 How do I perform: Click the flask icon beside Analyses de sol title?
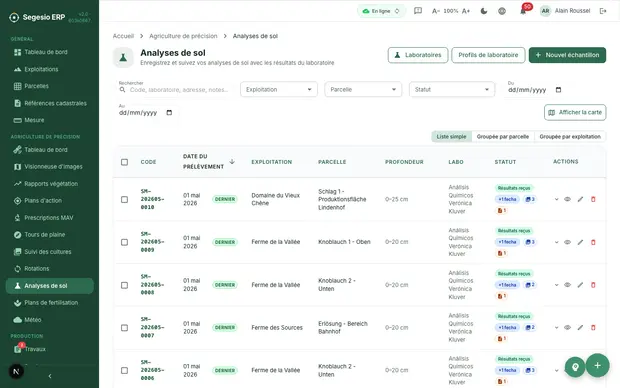[123, 58]
